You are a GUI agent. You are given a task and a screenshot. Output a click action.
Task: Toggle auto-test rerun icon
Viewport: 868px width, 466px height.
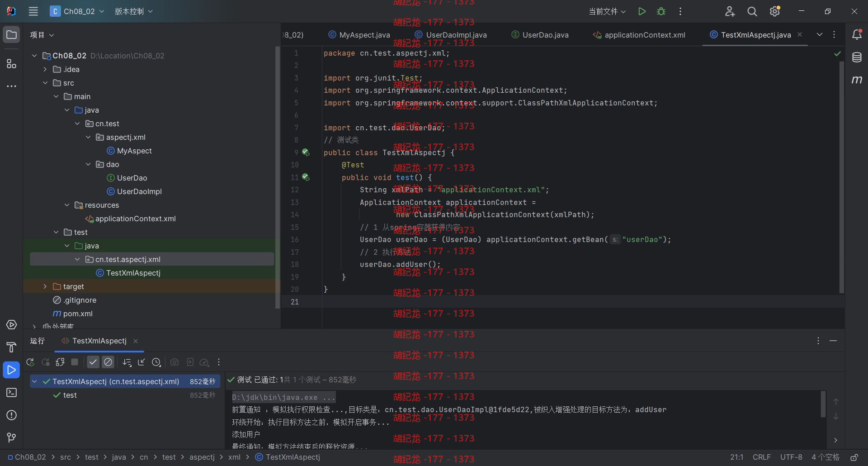(60, 362)
